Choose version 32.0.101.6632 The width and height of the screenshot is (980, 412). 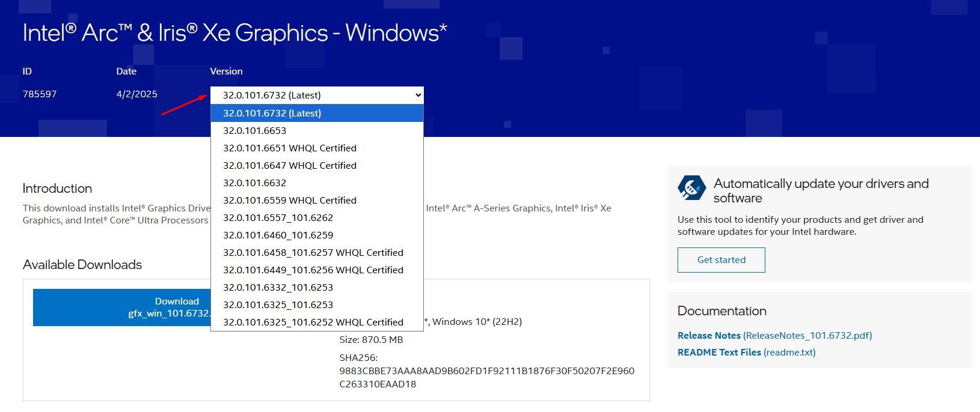pyautogui.click(x=317, y=183)
